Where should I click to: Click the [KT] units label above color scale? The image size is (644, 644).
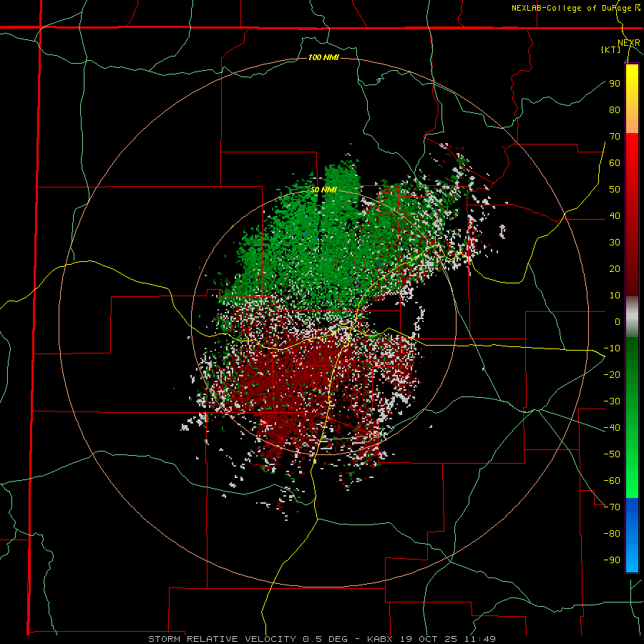611,49
